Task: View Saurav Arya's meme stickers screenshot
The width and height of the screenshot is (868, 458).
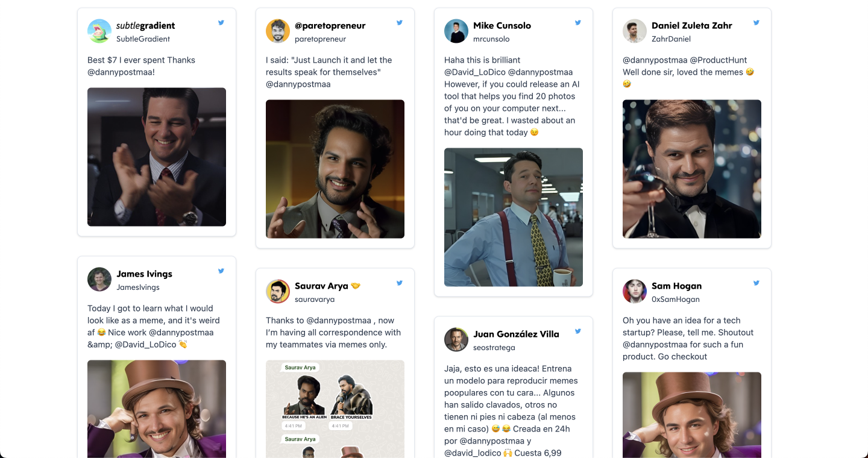Action: point(335,409)
